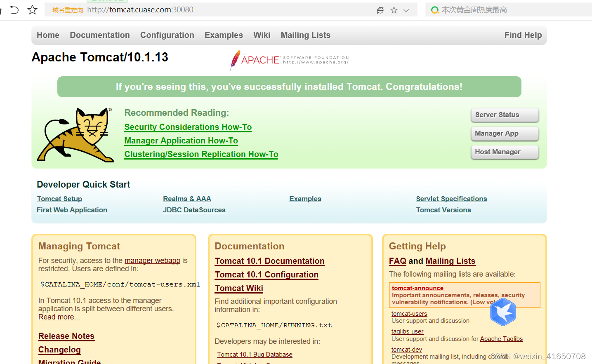Open the Servlet Specifications link
The height and width of the screenshot is (364, 592).
[x=451, y=199]
